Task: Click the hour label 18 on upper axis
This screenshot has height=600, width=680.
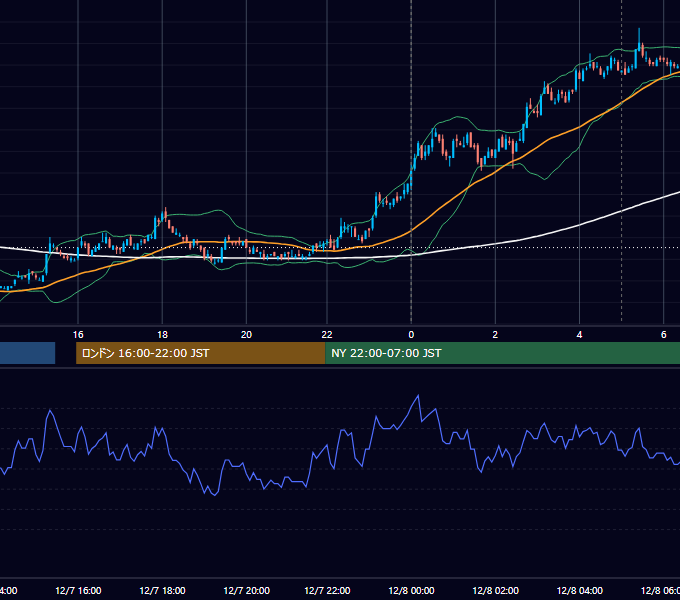Action: [162, 335]
